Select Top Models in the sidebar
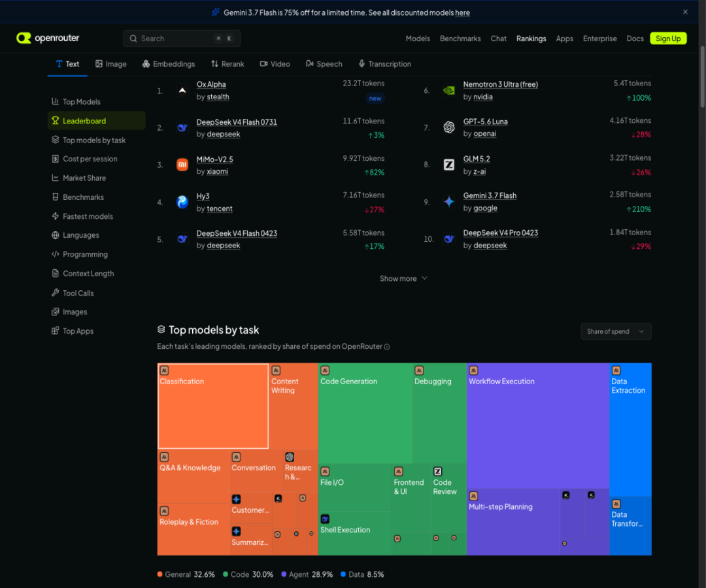 coord(96,102)
